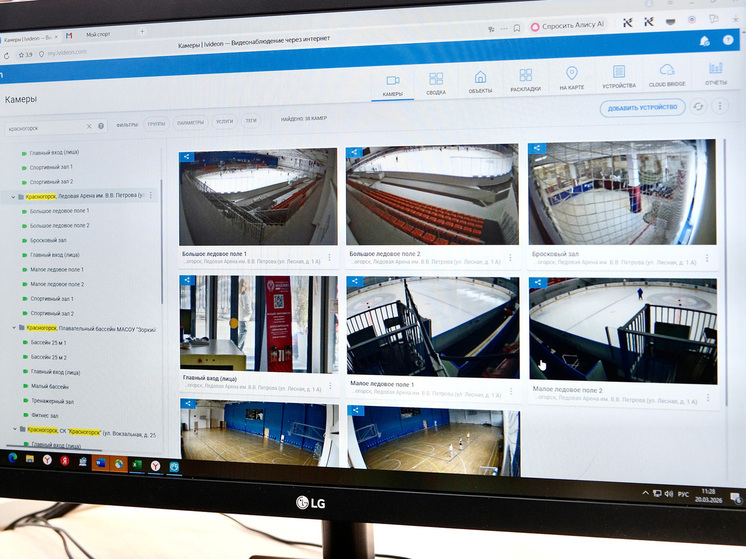The image size is (746, 559).
Task: Switch to the Камеры tab
Action: tap(392, 84)
